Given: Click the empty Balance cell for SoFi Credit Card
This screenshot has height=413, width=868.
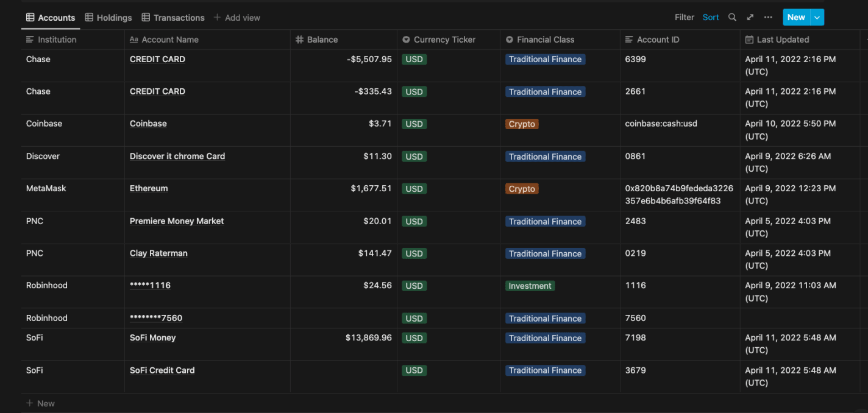Looking at the screenshot, I should pos(344,376).
